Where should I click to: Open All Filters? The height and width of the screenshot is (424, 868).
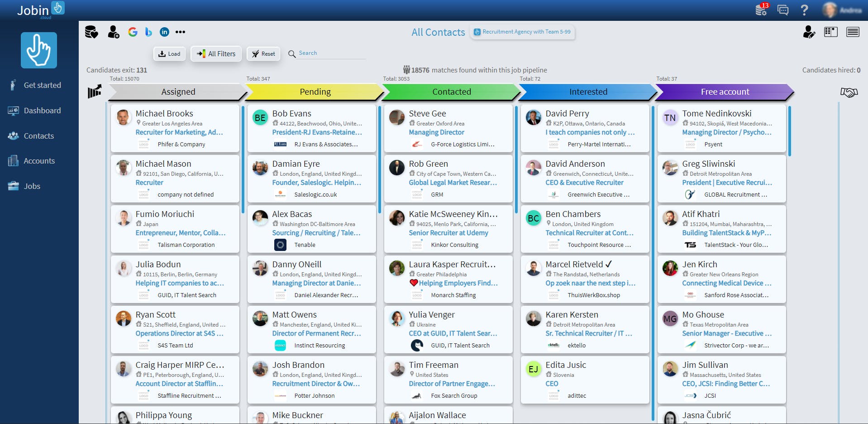[216, 53]
